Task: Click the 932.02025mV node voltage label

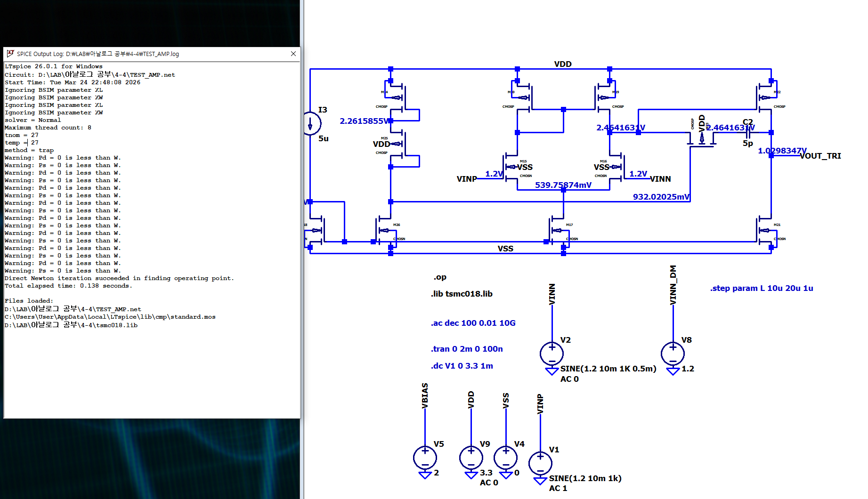Action: (x=661, y=197)
